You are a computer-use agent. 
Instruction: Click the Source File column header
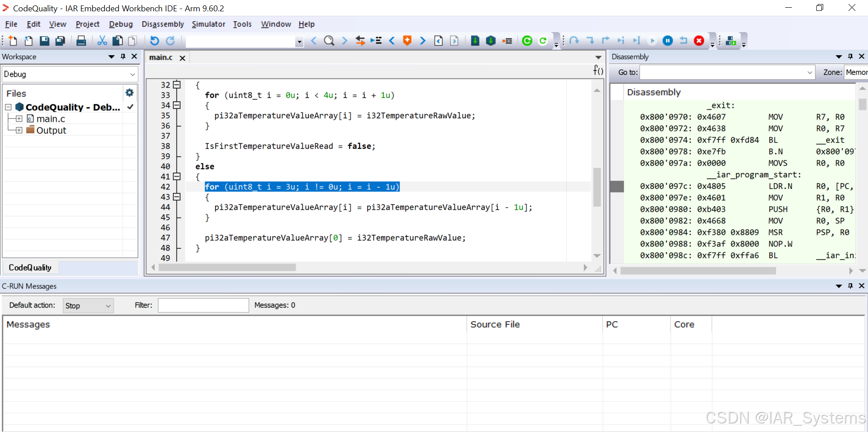point(535,324)
